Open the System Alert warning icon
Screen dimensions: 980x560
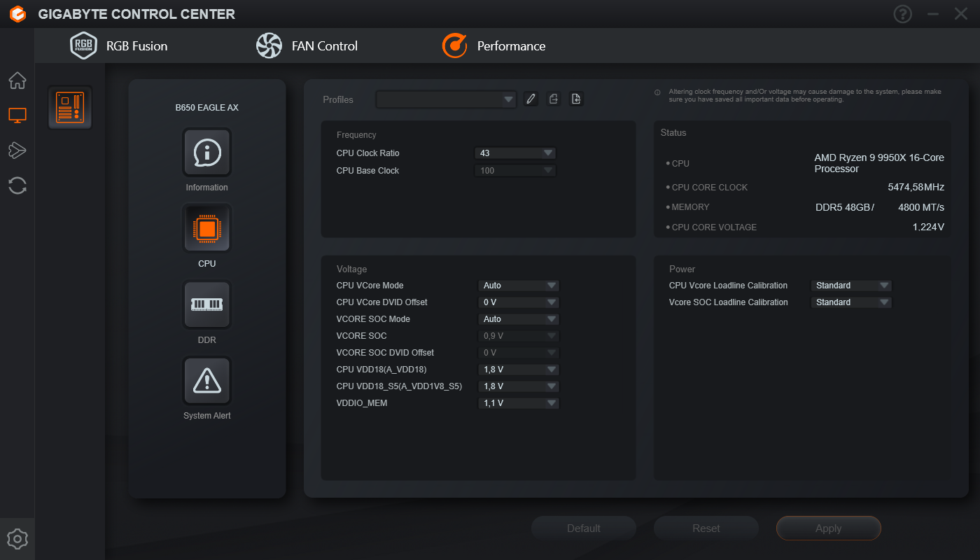(206, 381)
